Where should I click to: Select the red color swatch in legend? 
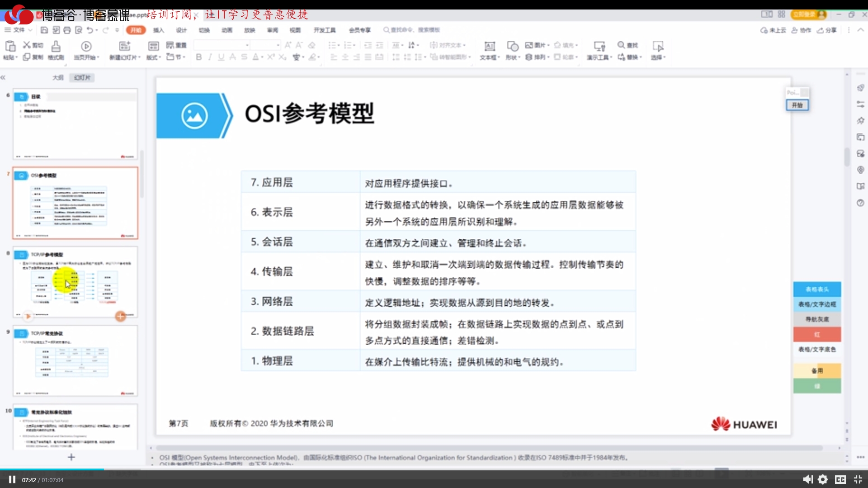pos(817,334)
